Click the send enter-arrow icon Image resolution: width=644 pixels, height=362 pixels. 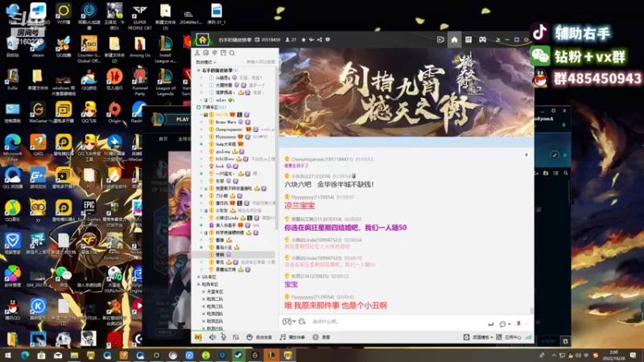tap(490, 324)
